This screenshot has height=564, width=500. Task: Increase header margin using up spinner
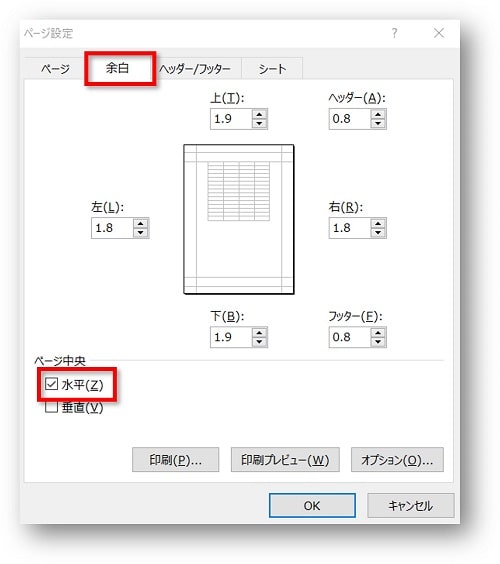click(x=378, y=115)
